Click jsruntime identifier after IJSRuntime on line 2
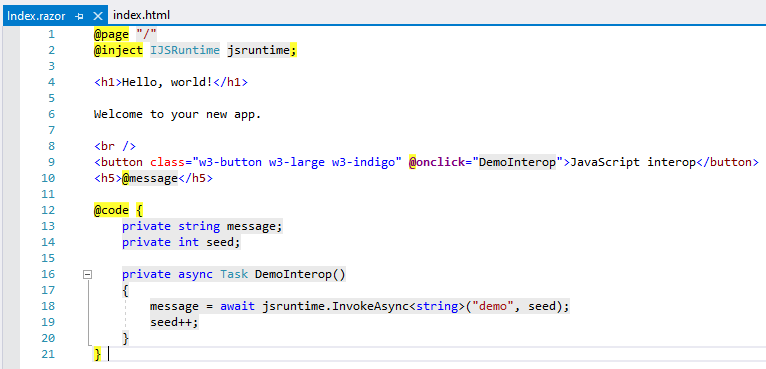The width and height of the screenshot is (766, 369). point(258,50)
